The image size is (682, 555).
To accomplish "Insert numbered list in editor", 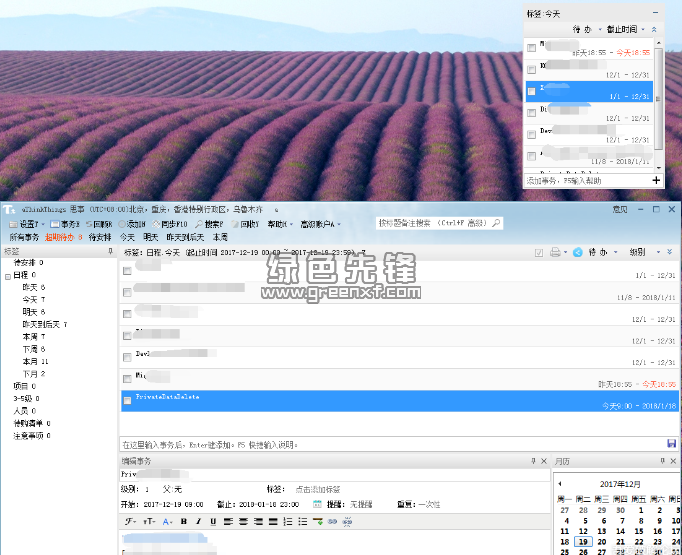I will click(288, 522).
